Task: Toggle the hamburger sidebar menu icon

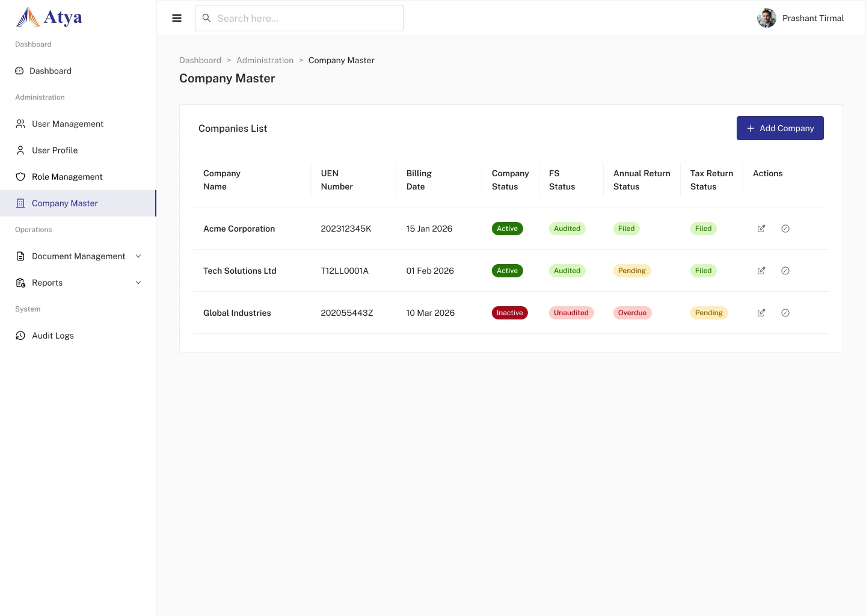Action: [x=177, y=18]
